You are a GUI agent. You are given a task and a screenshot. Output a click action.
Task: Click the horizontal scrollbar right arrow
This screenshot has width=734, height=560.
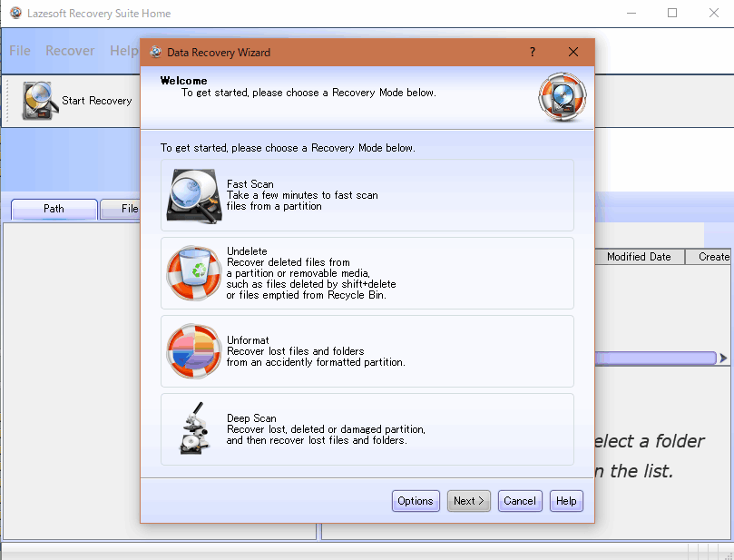tap(724, 359)
